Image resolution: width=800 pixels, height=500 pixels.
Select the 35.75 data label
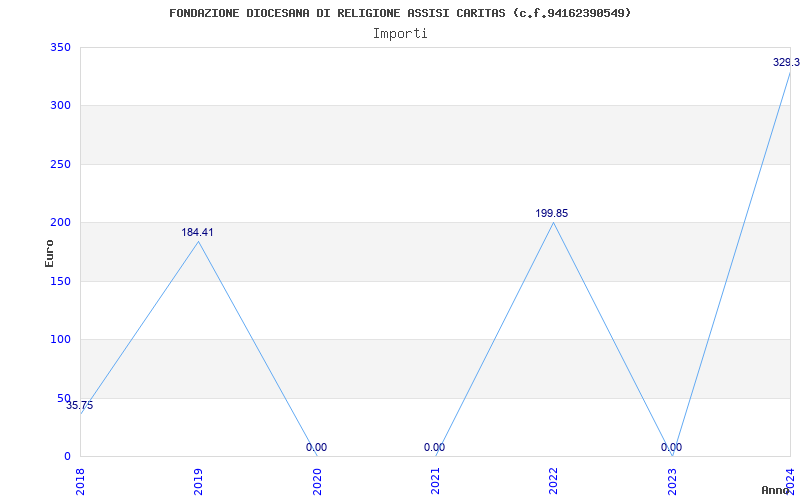(80, 406)
